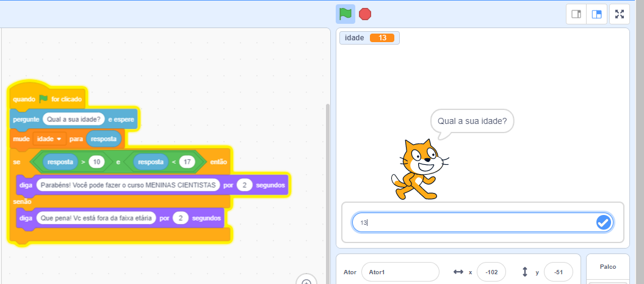Edit the sprite name field Ator1
Image resolution: width=644 pixels, height=284 pixels.
pos(400,272)
